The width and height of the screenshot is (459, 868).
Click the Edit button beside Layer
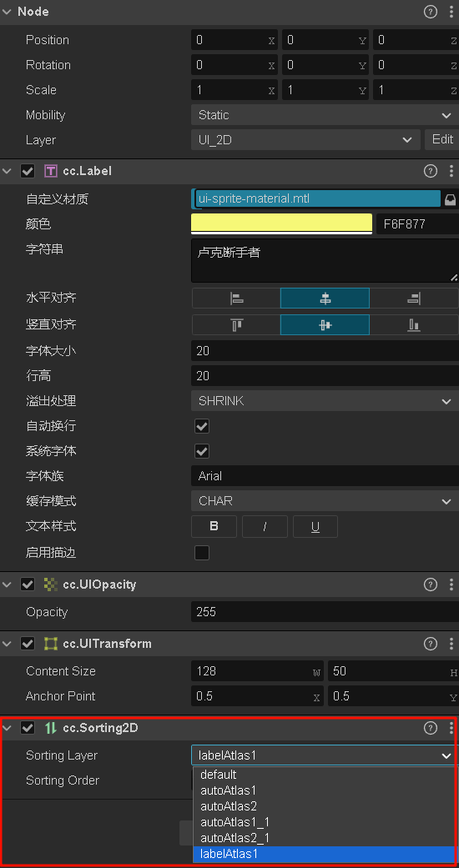pyautogui.click(x=442, y=139)
